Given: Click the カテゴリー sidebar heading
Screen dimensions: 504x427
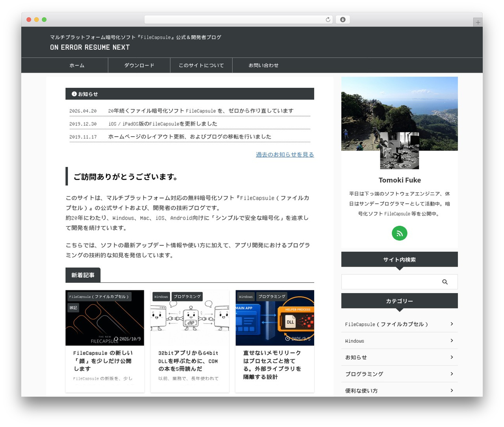Looking at the screenshot, I should pyautogui.click(x=399, y=301).
